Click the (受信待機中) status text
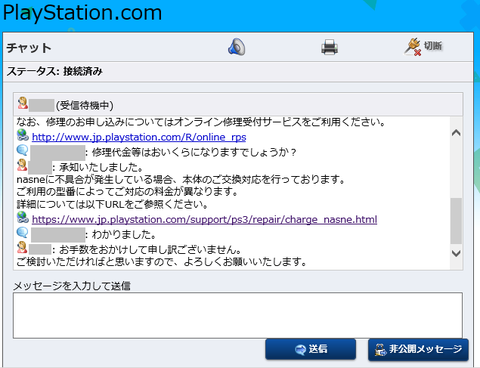 (85, 106)
